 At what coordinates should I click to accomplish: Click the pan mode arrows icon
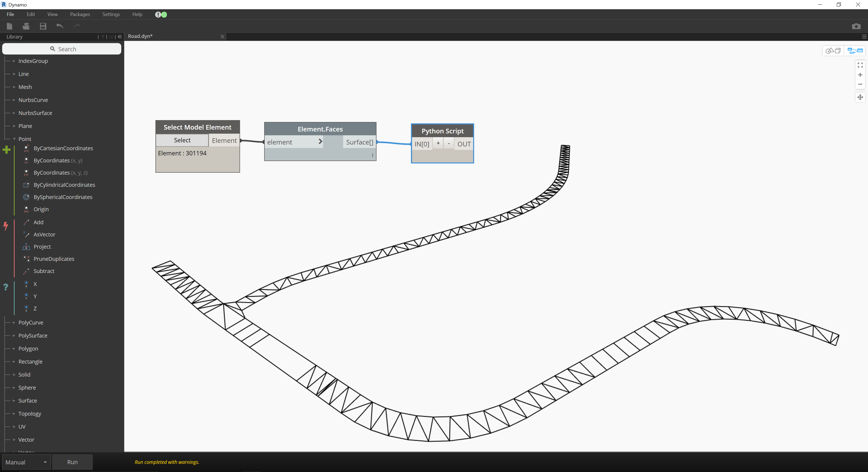(x=860, y=97)
